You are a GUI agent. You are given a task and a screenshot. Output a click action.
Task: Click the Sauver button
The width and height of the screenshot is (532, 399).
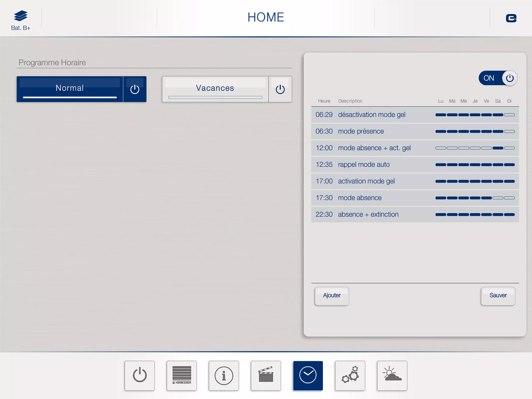pos(498,296)
